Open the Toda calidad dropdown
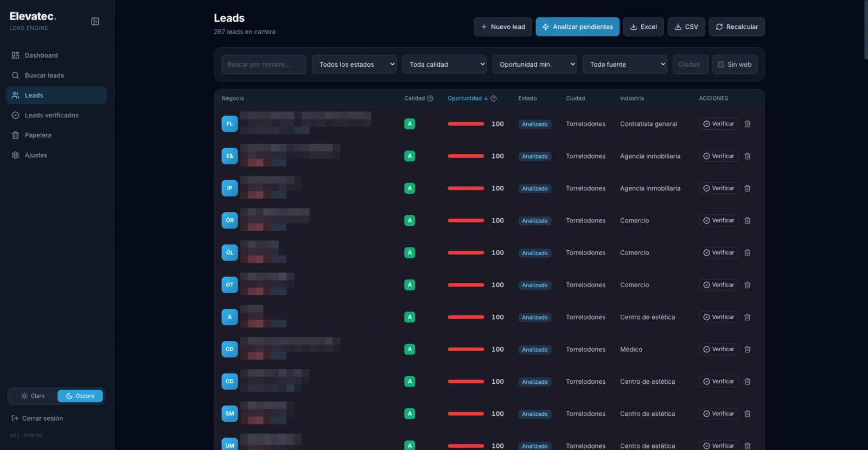This screenshot has width=868, height=450. point(444,64)
